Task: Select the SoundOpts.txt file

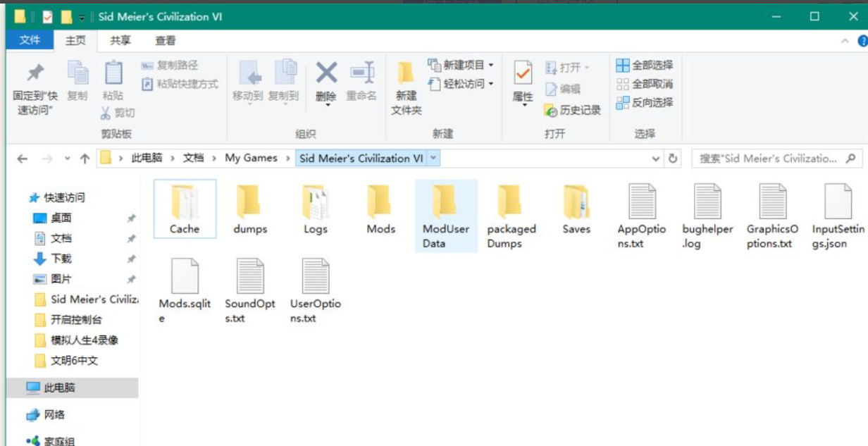Action: (250, 290)
